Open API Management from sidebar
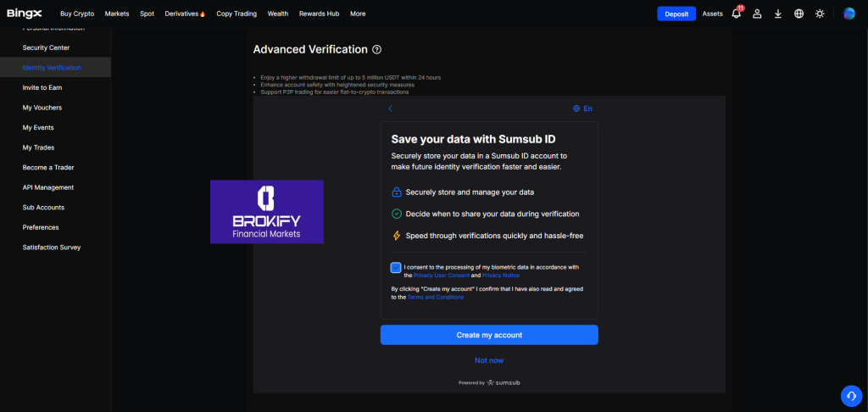 point(47,187)
